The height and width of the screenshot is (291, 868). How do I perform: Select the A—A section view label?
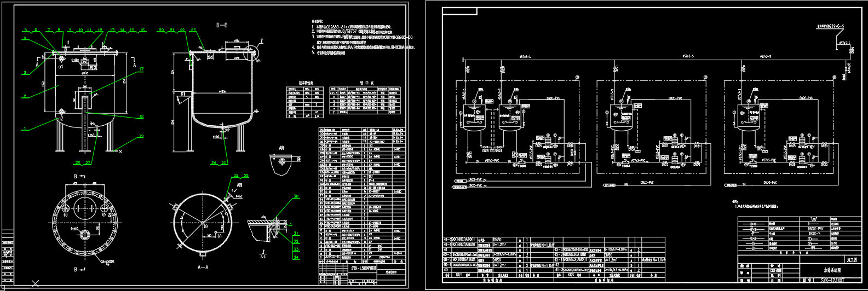(x=203, y=267)
